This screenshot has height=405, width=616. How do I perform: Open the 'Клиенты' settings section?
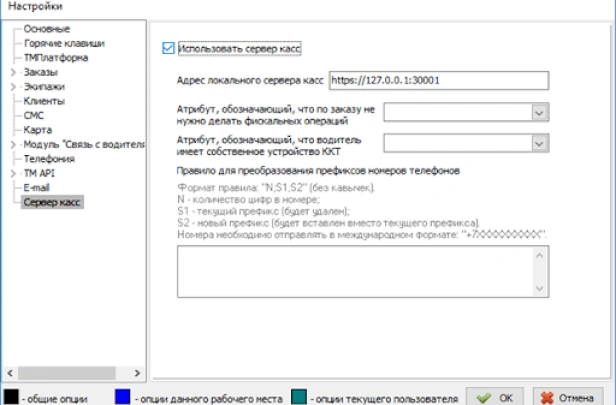pyautogui.click(x=44, y=101)
